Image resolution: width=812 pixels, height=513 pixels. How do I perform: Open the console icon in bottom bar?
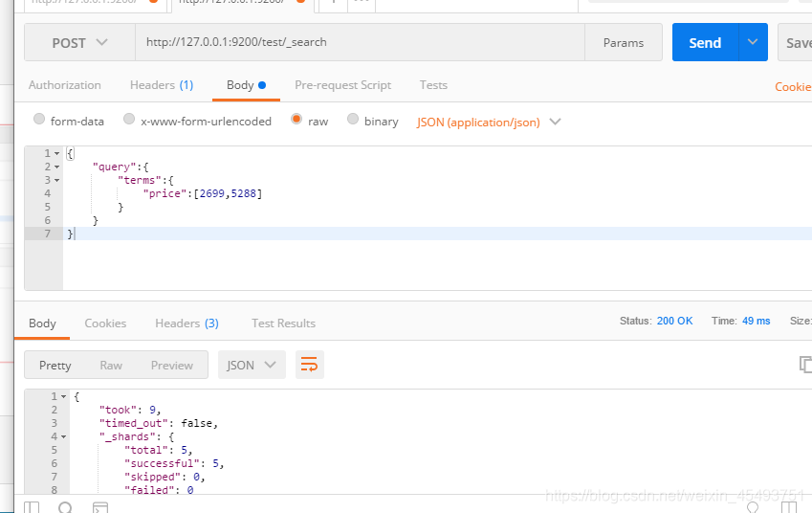point(100,507)
